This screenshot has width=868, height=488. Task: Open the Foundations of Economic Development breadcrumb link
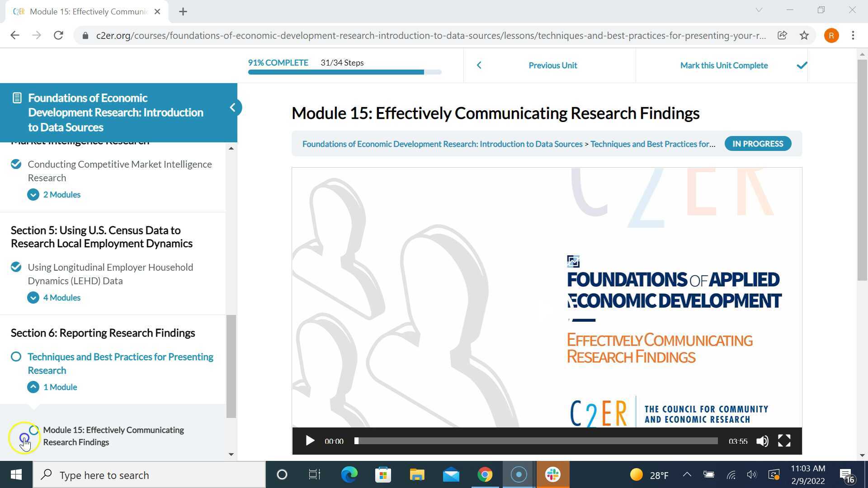point(442,144)
